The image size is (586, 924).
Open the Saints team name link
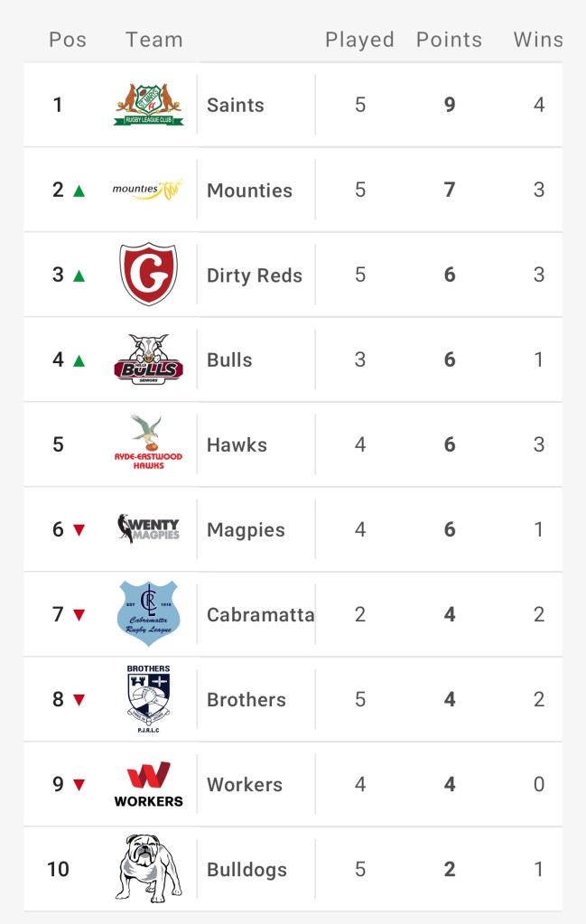[236, 105]
